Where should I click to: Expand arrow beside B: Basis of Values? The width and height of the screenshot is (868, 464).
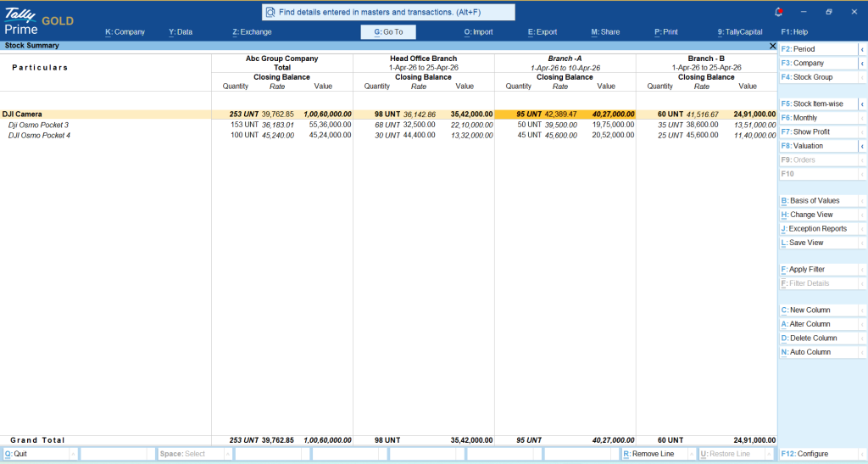pyautogui.click(x=862, y=200)
